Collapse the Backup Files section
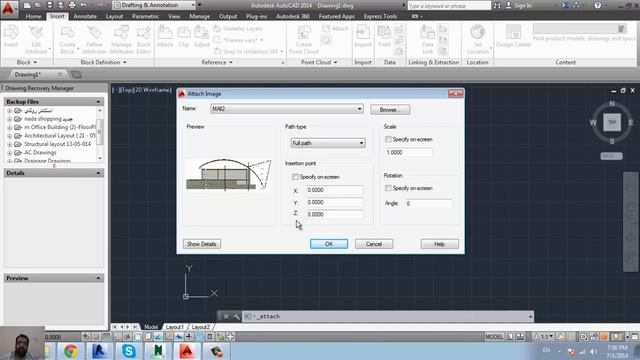This screenshot has width=640, height=360. coord(98,102)
